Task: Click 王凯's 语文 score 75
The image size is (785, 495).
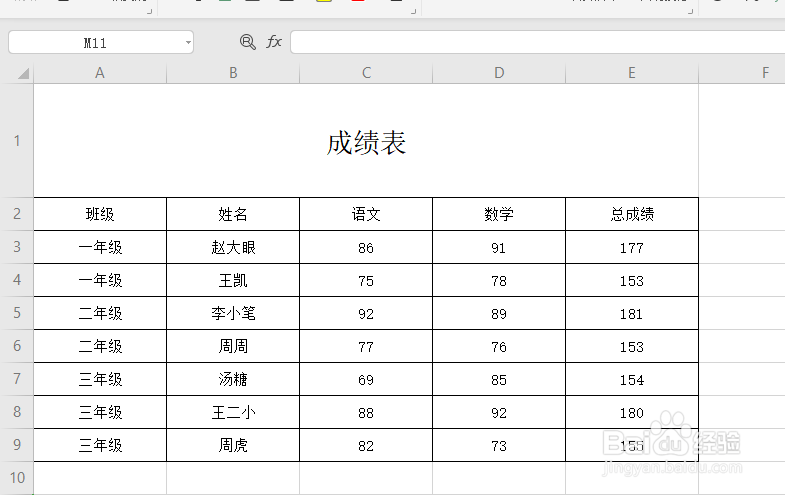Action: (366, 280)
